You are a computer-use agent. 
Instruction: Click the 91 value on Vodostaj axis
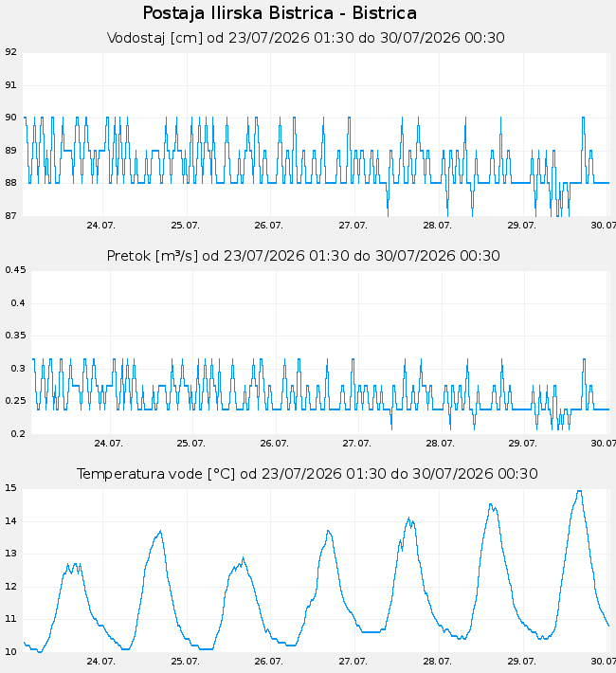click(11, 85)
